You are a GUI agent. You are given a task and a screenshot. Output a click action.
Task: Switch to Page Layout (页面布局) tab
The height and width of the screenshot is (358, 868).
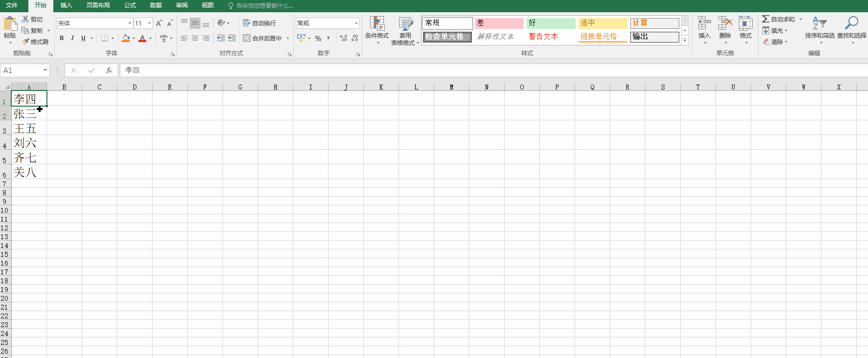click(98, 5)
